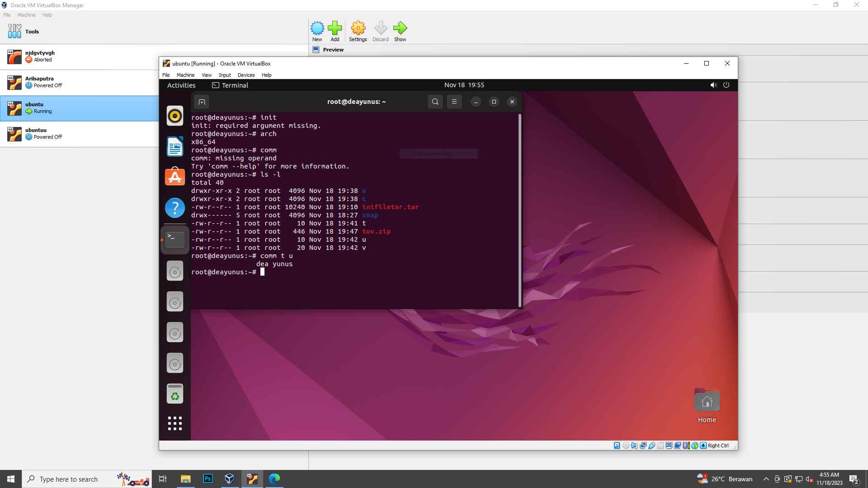868x488 pixels.
Task: Open Help menu in VirtualBox Manager
Action: [x=47, y=15]
